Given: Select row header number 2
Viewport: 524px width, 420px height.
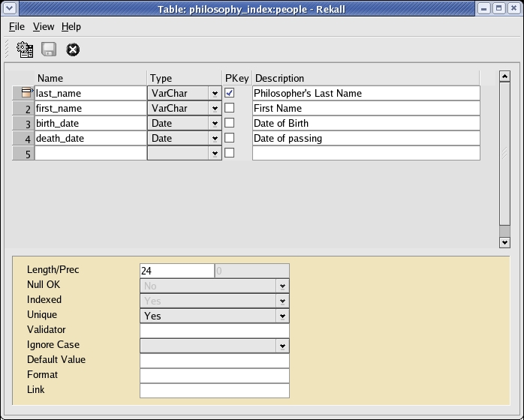Looking at the screenshot, I should pos(23,109).
